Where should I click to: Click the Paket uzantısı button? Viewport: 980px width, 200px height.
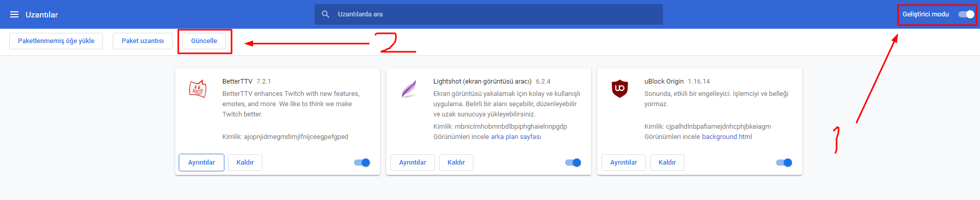click(x=143, y=41)
